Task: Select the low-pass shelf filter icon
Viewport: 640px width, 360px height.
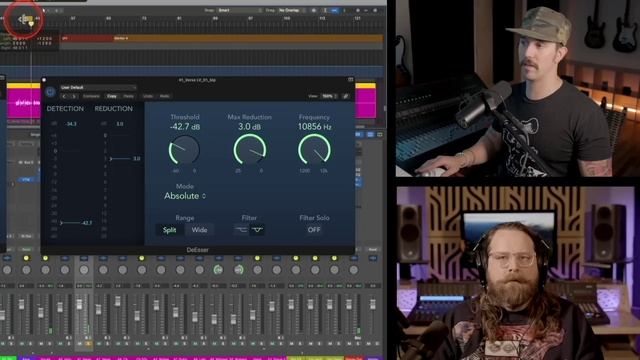Action: coord(241,230)
